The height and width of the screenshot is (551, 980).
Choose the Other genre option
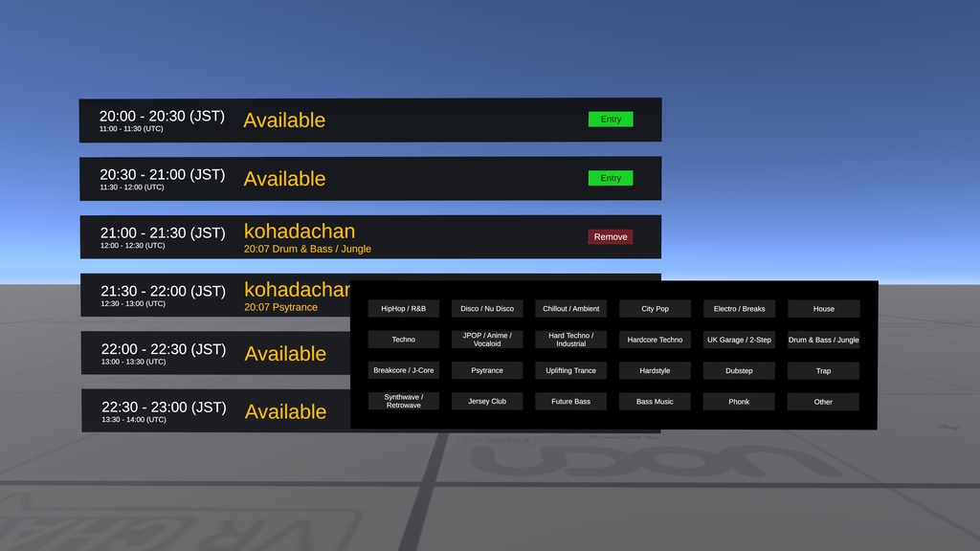pyautogui.click(x=823, y=401)
